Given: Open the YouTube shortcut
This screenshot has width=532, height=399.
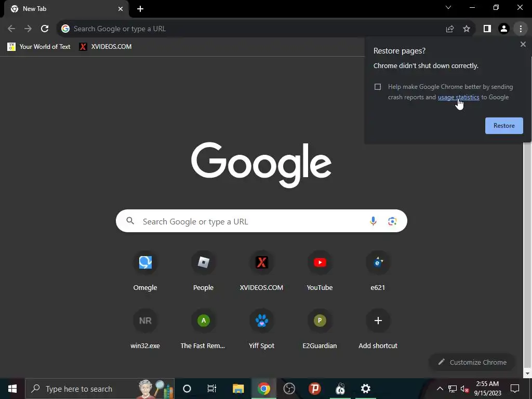Looking at the screenshot, I should 320,271.
